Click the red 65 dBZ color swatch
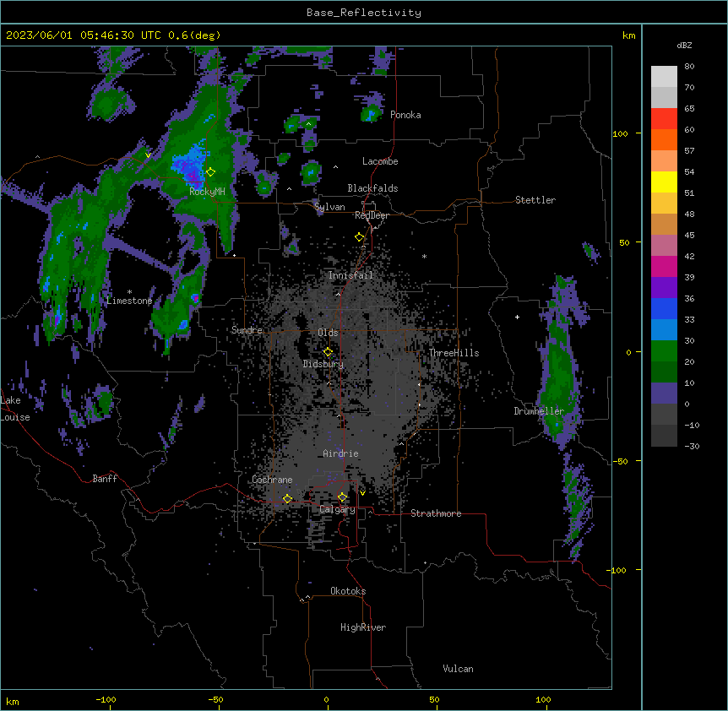Image resolution: width=728 pixels, height=711 pixels. click(664, 118)
